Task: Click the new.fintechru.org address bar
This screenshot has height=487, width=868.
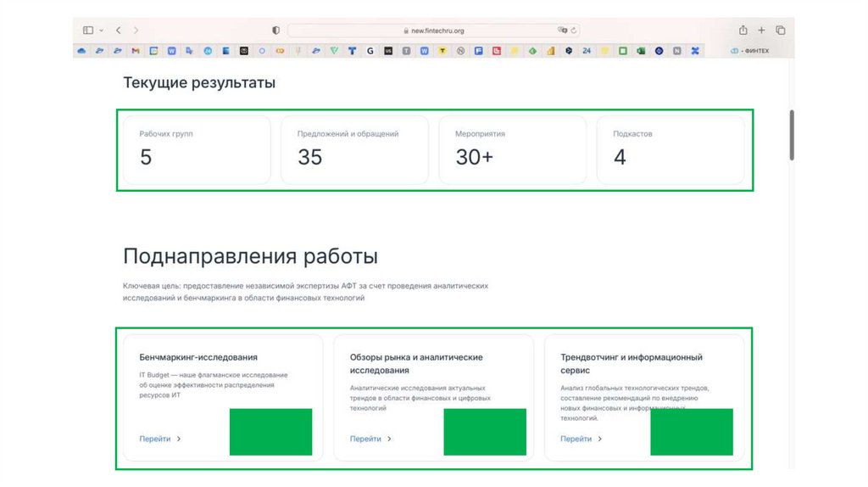Action: pos(433,31)
